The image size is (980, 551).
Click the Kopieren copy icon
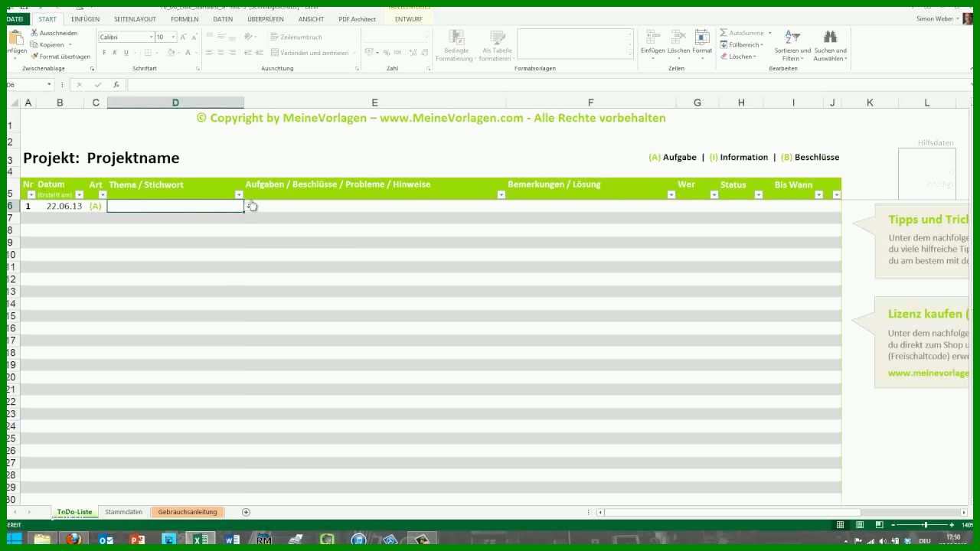[34, 44]
